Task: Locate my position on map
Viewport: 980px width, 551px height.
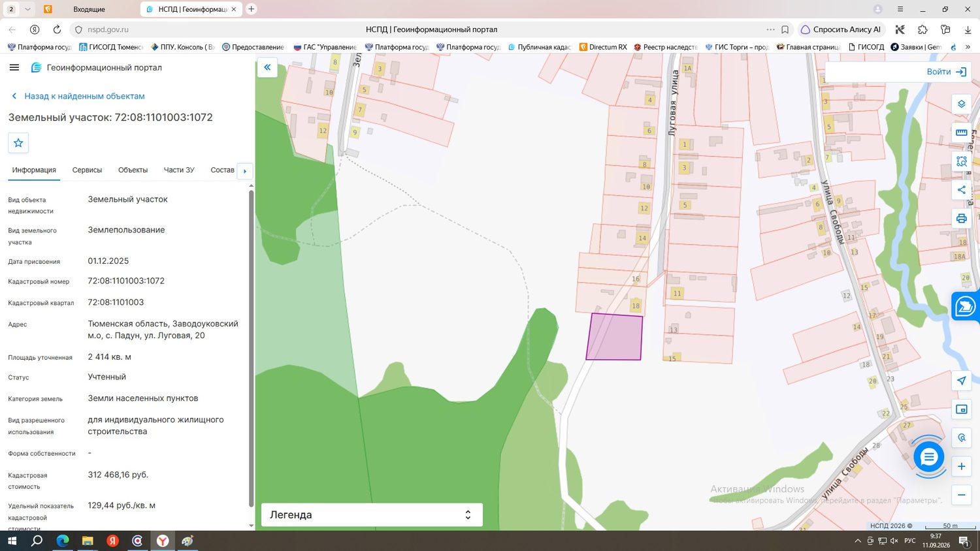Action: click(x=961, y=381)
